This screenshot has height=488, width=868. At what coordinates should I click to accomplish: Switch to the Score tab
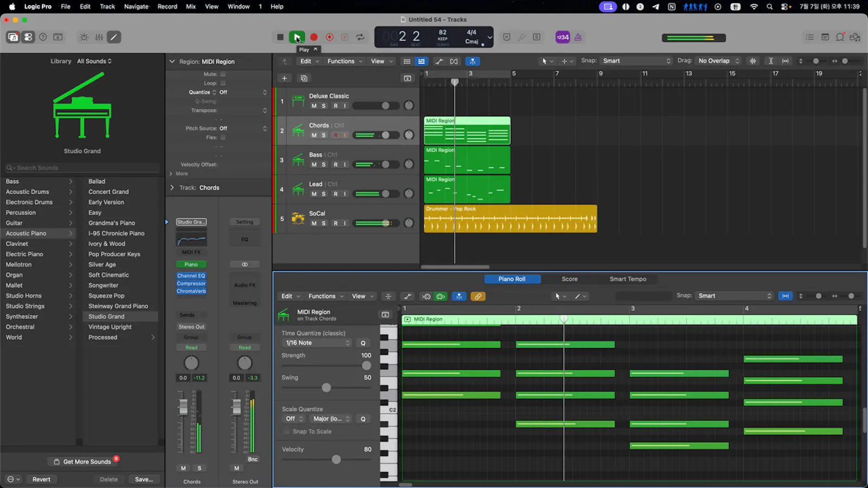(570, 279)
